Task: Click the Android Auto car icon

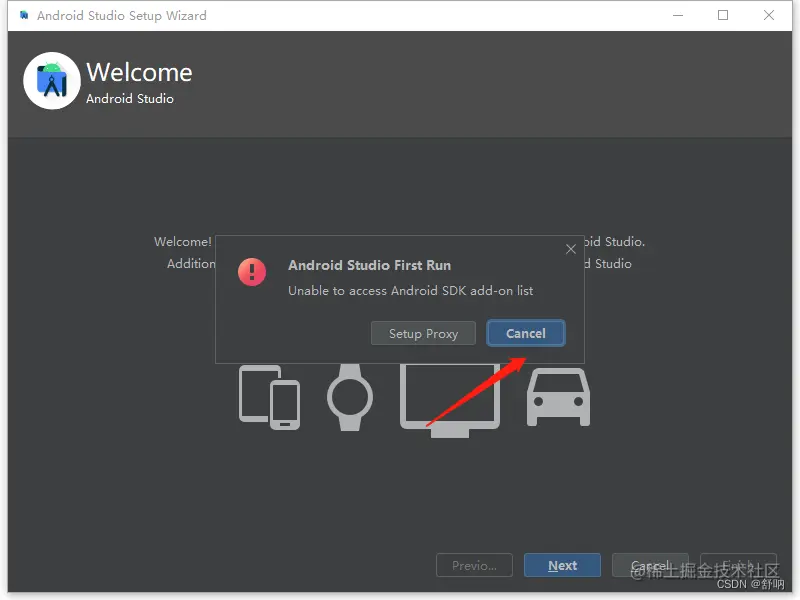Action: (558, 398)
